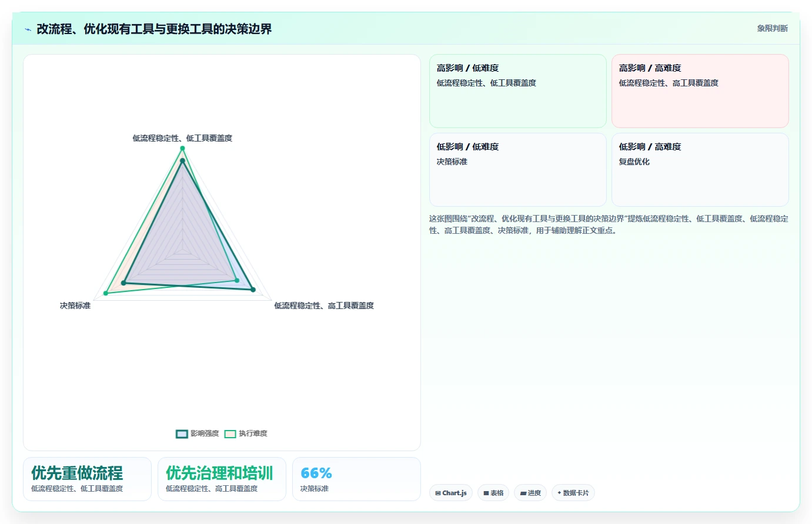The width and height of the screenshot is (812, 524).
Task: Click the 复盘优化 text in quadrant card
Action: 634,162
